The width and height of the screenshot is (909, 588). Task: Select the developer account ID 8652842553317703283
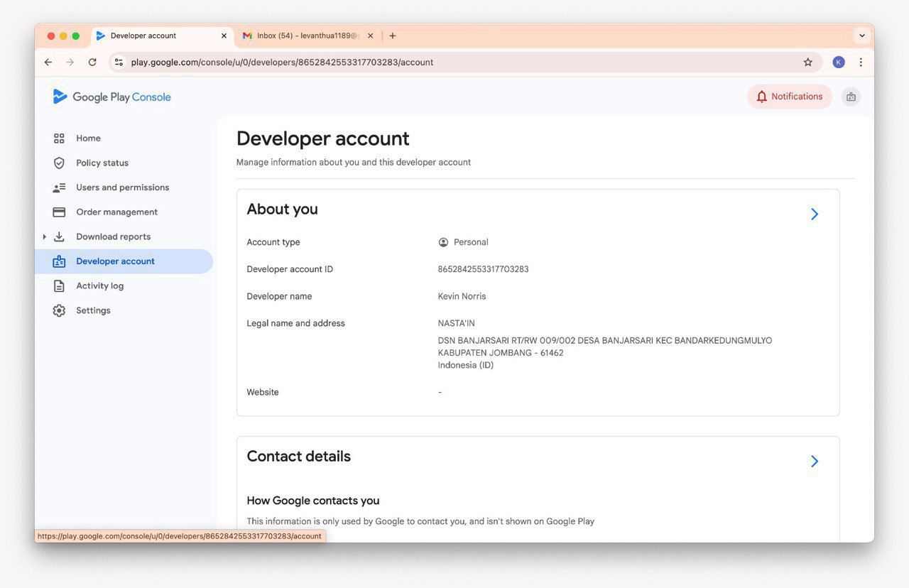click(x=483, y=269)
